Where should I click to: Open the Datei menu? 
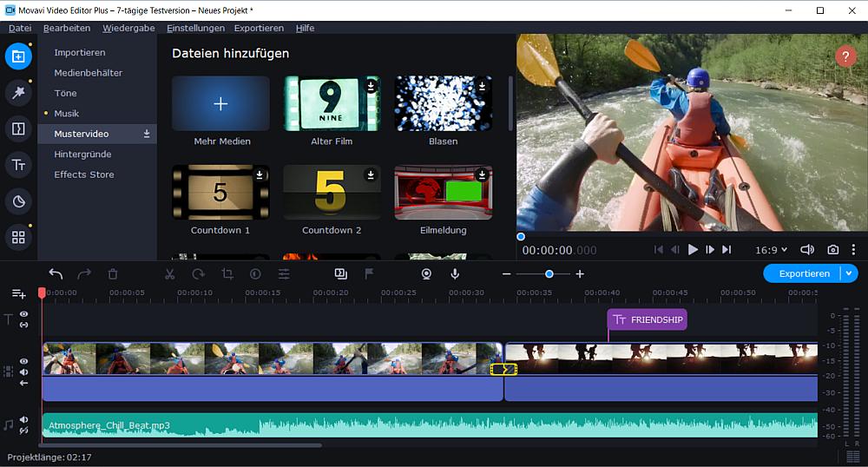pyautogui.click(x=20, y=29)
